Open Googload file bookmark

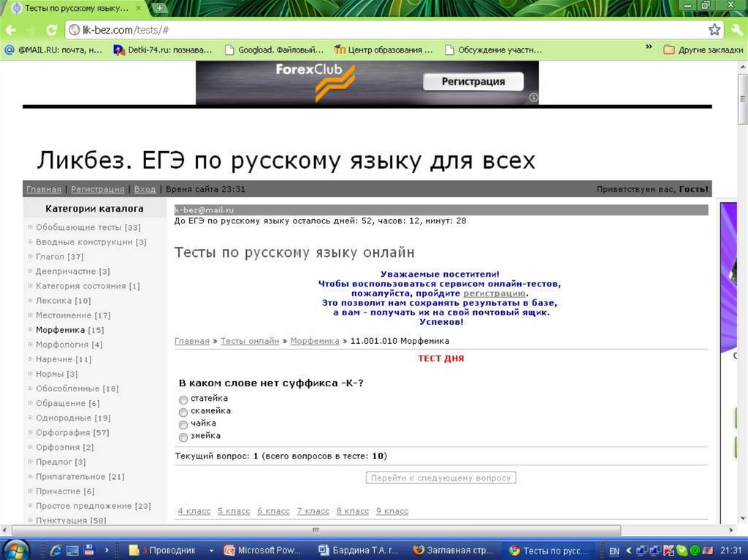pyautogui.click(x=274, y=50)
